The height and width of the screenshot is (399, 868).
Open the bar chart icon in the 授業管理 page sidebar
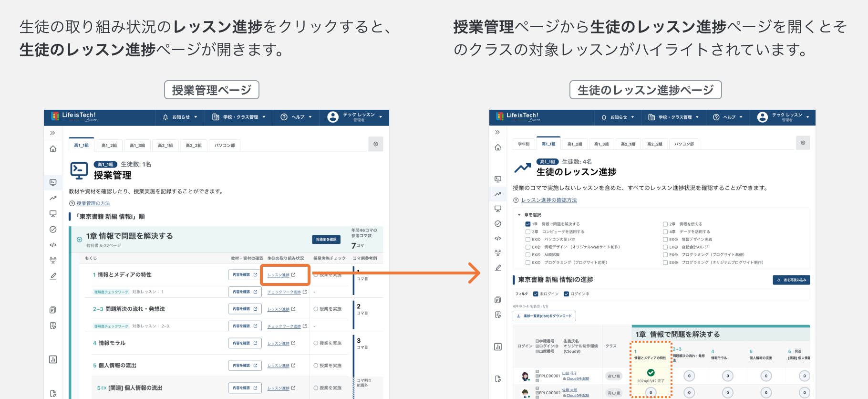(53, 359)
